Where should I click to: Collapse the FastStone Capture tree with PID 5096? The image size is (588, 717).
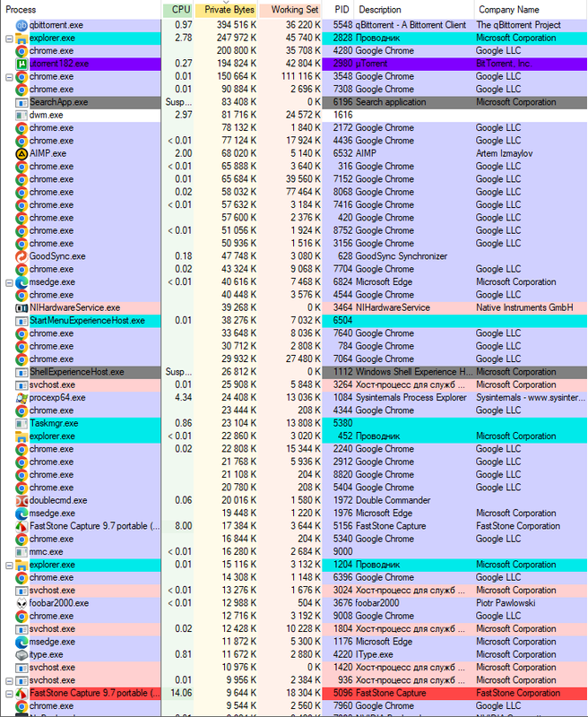(9, 694)
